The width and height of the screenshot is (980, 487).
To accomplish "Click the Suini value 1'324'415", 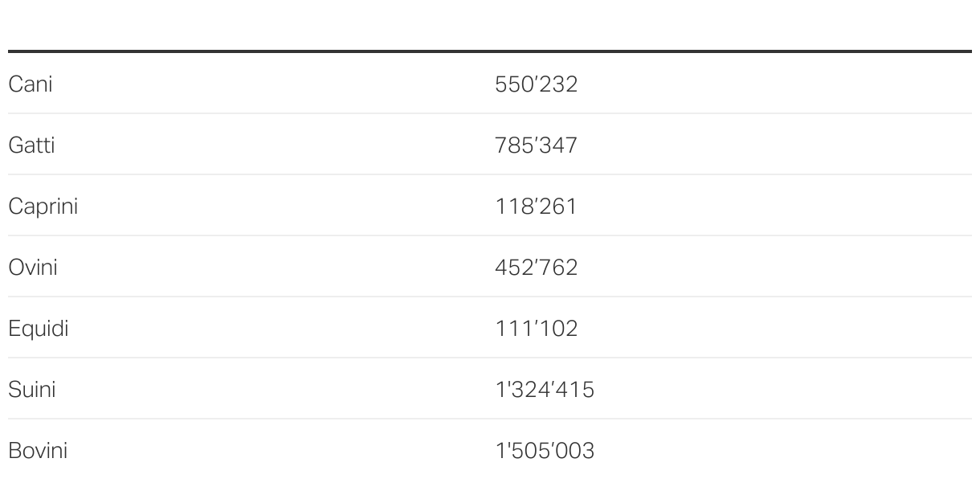I will [545, 390].
